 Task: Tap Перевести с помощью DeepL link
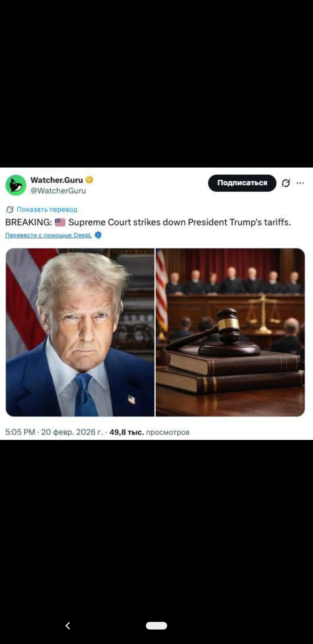(48, 235)
